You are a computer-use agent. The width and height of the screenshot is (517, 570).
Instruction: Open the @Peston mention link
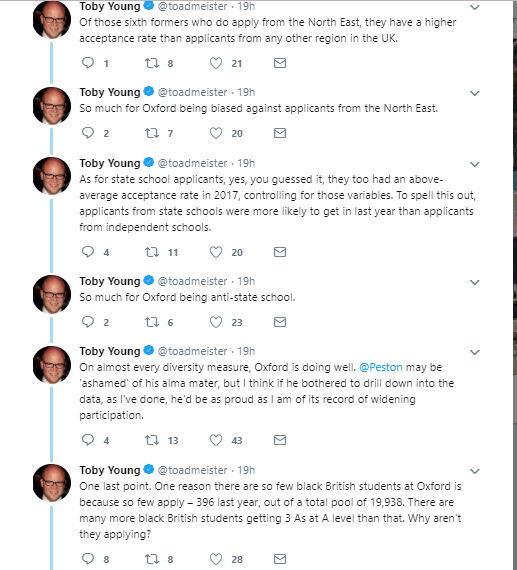[381, 367]
